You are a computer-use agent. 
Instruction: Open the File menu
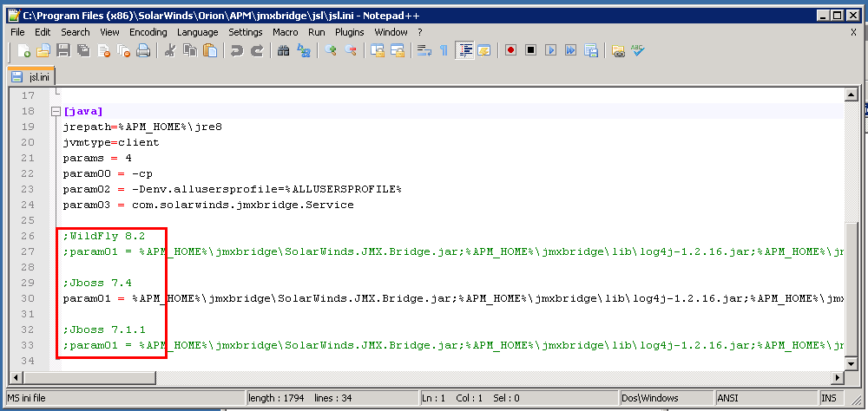click(x=17, y=32)
